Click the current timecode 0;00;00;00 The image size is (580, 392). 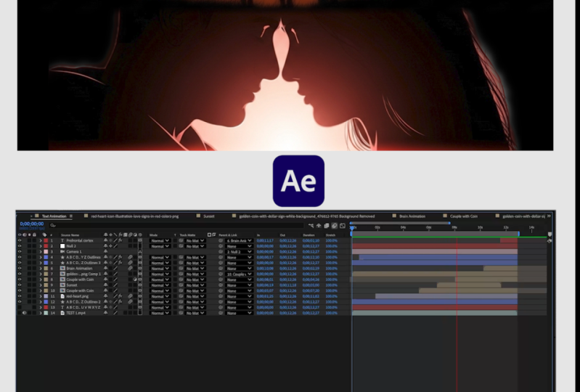[x=32, y=224]
